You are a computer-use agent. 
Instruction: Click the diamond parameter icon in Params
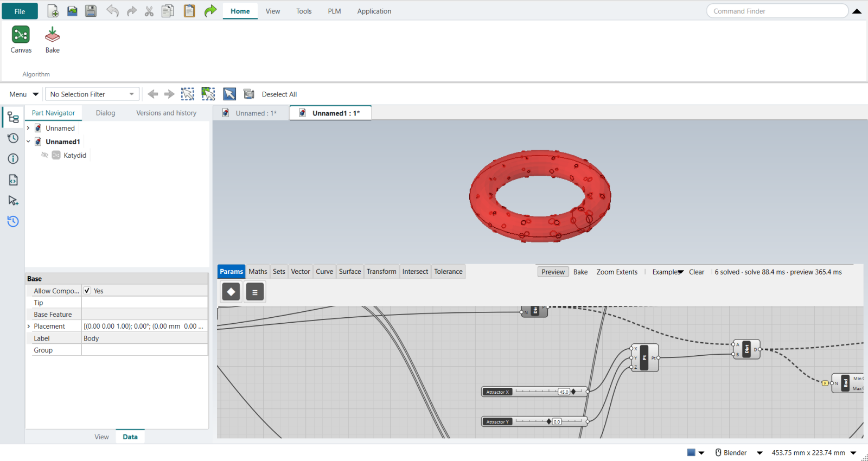231,292
